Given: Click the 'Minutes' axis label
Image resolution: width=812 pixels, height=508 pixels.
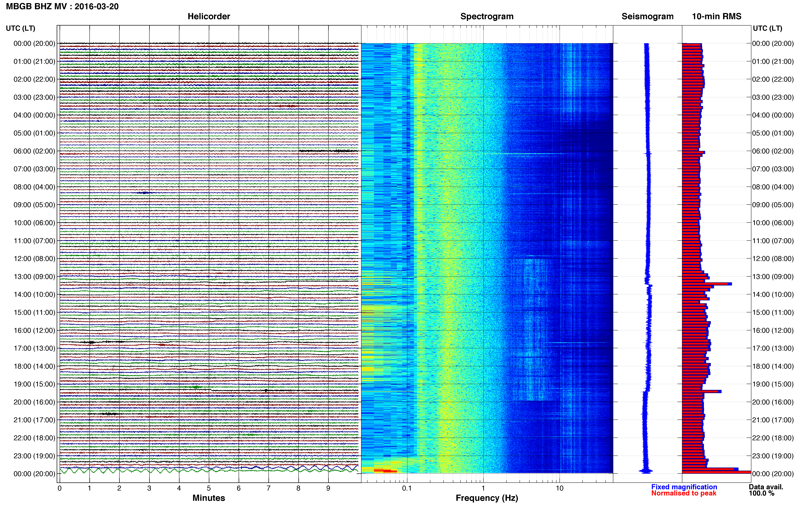Looking at the screenshot, I should [209, 498].
